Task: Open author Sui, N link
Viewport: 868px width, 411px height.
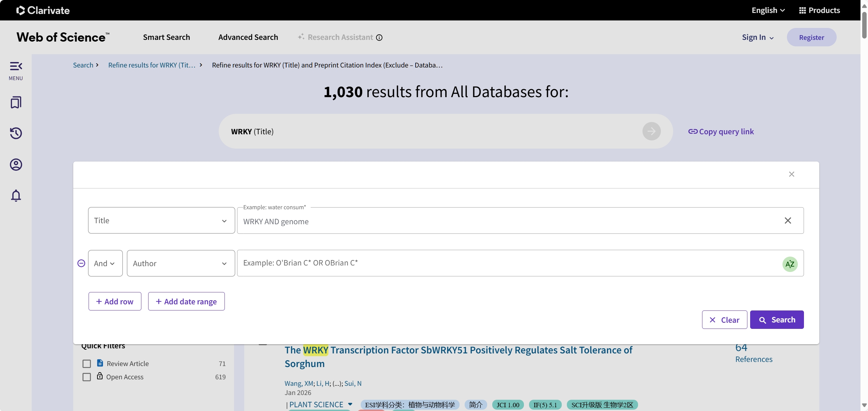Action: (x=353, y=383)
